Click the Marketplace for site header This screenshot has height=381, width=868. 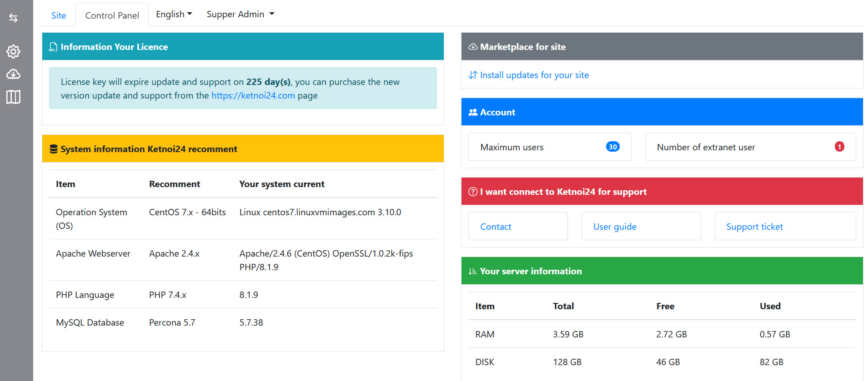click(x=662, y=46)
